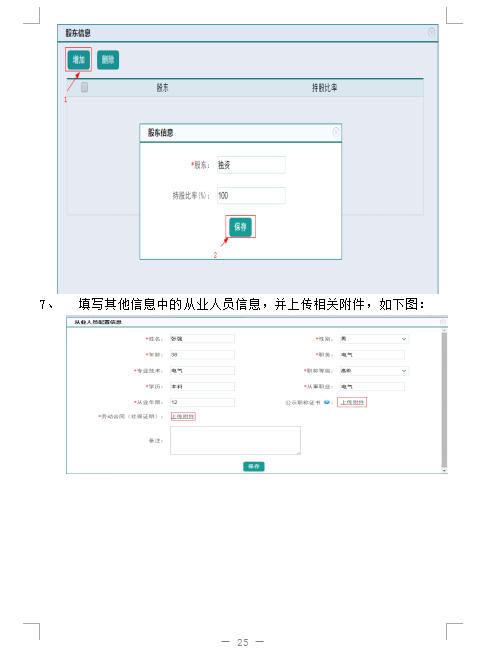This screenshot has width=486, height=649.
Task: Collapse the outer 股东信息 panel via corner icon
Action: click(431, 32)
